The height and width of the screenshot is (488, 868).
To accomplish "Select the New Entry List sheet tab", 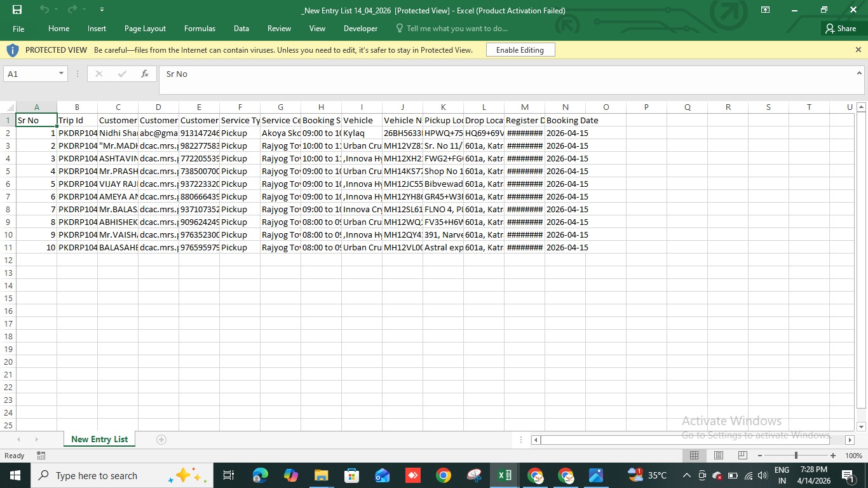I will (x=99, y=439).
